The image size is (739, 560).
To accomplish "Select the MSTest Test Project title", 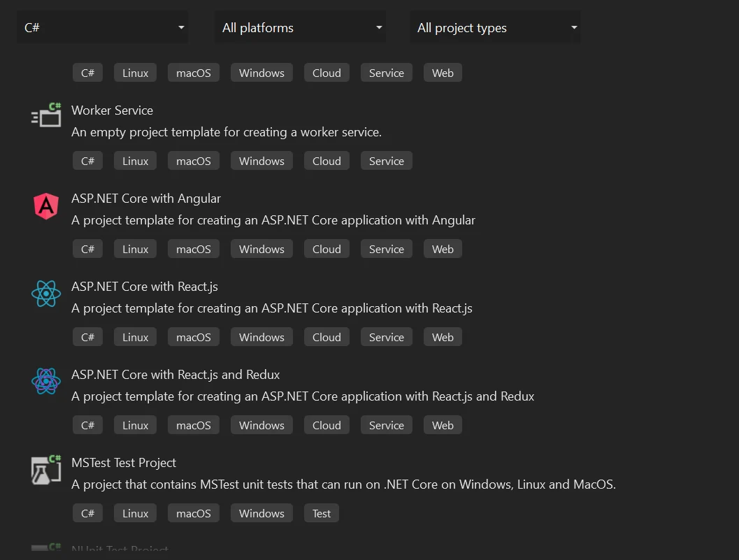I will [x=124, y=463].
